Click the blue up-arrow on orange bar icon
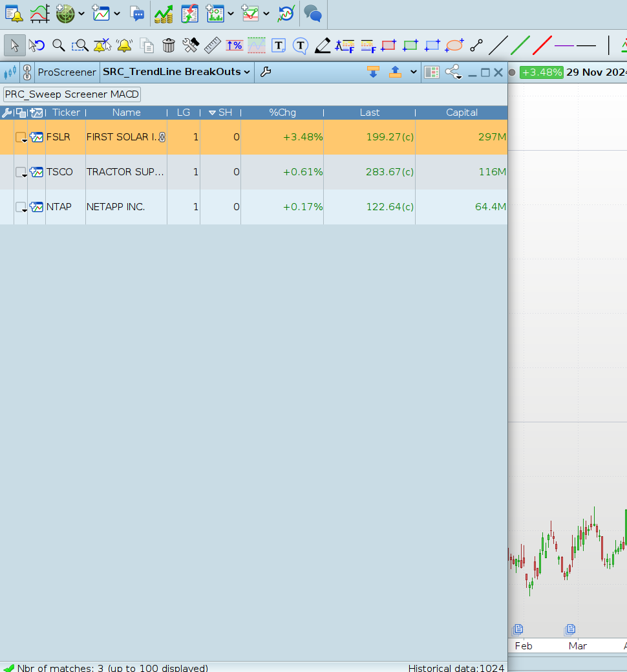 click(395, 72)
